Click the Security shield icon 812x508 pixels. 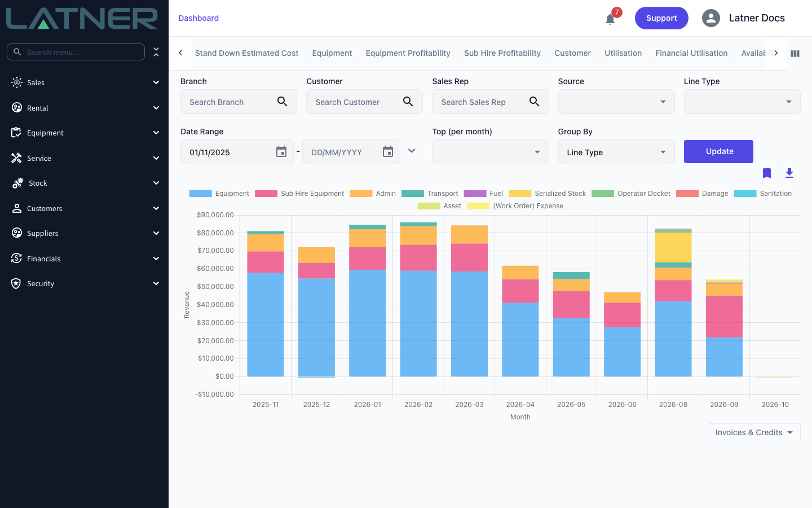pyautogui.click(x=16, y=283)
